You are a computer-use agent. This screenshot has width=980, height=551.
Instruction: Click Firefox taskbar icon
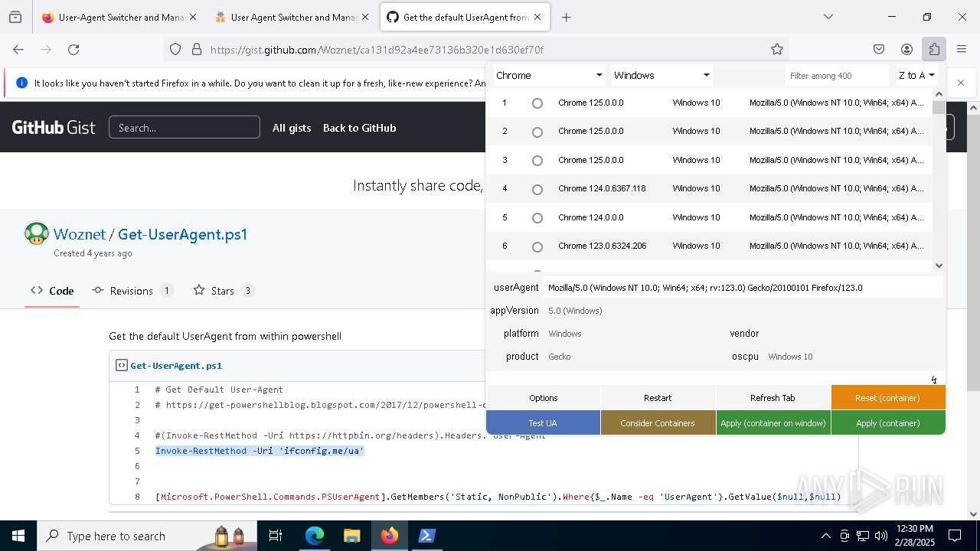390,536
